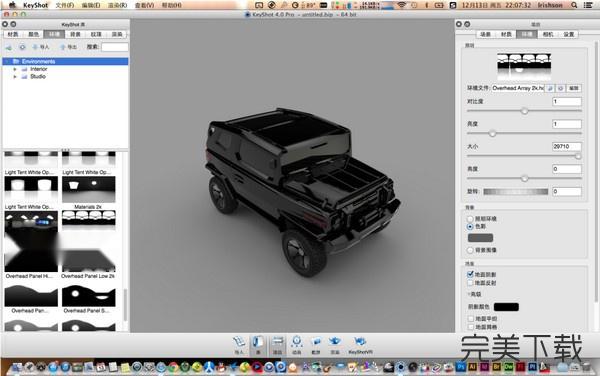The image size is (600, 376).
Task: Select the Background Image (背景图像) radio button
Action: (470, 250)
